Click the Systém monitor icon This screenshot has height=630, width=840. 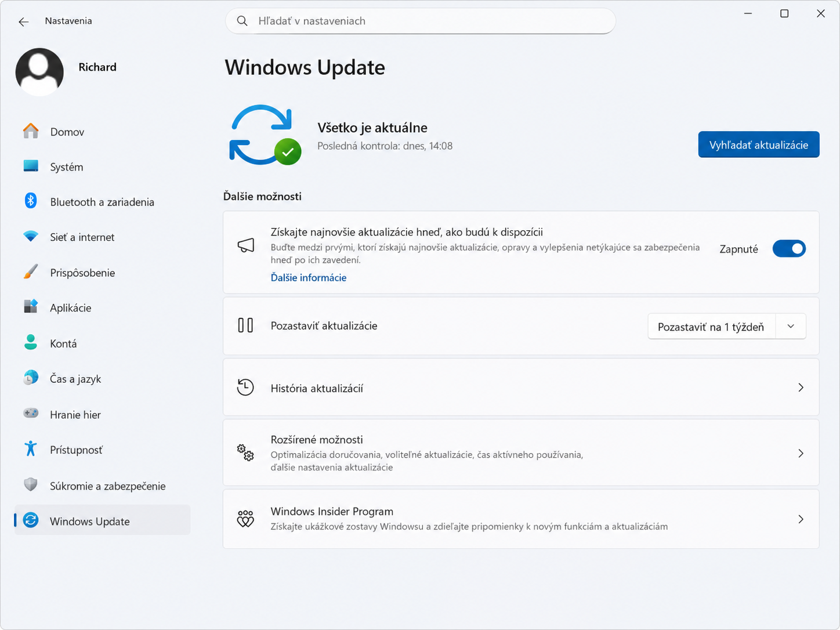point(31,166)
